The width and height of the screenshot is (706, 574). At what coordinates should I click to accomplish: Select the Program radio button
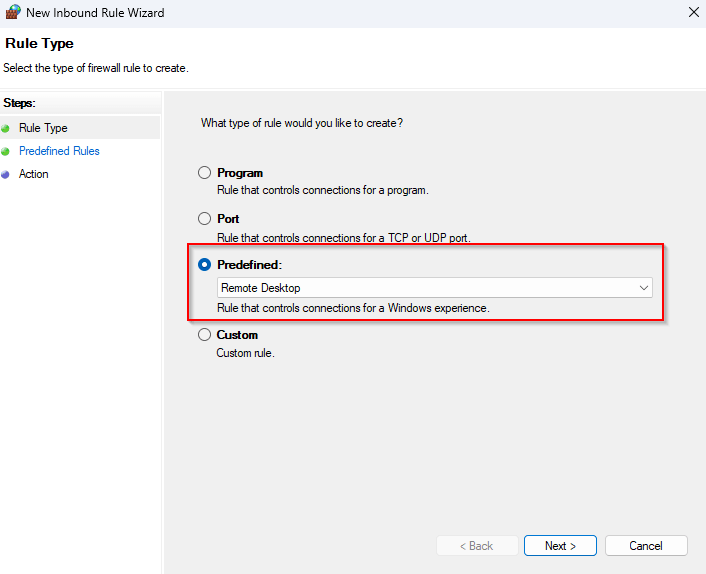click(205, 173)
